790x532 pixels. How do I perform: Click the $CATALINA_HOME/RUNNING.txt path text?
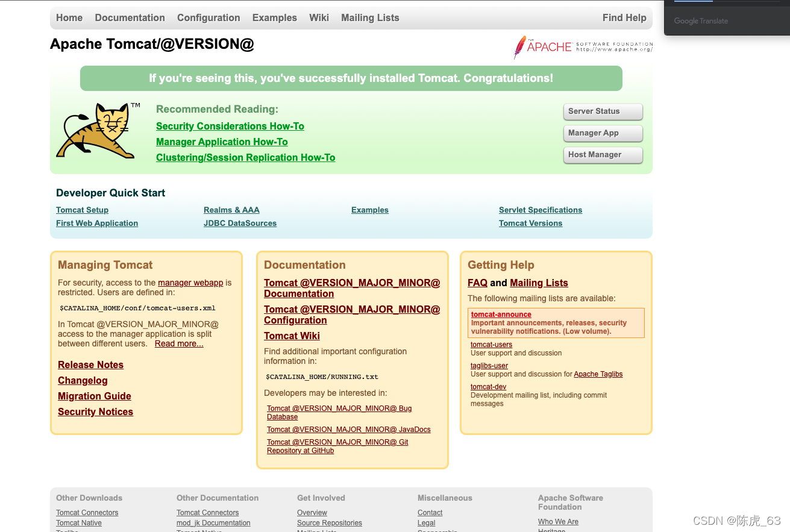point(322,377)
